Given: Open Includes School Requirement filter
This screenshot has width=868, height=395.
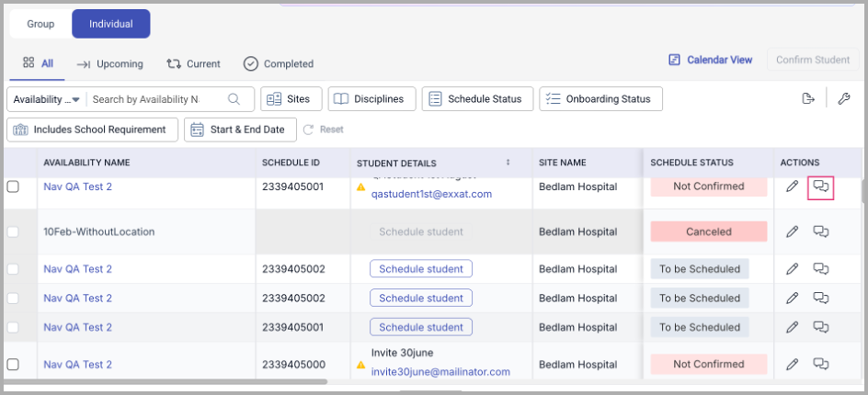Looking at the screenshot, I should coord(93,130).
